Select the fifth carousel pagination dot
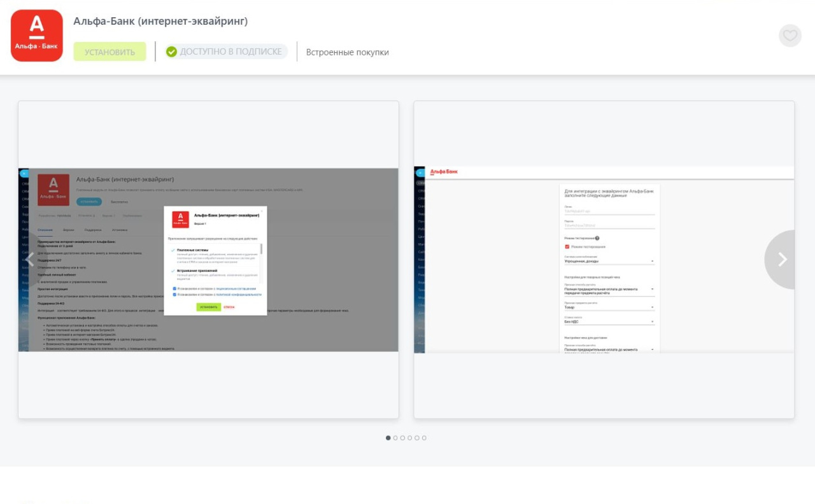The image size is (815, 504). [417, 438]
